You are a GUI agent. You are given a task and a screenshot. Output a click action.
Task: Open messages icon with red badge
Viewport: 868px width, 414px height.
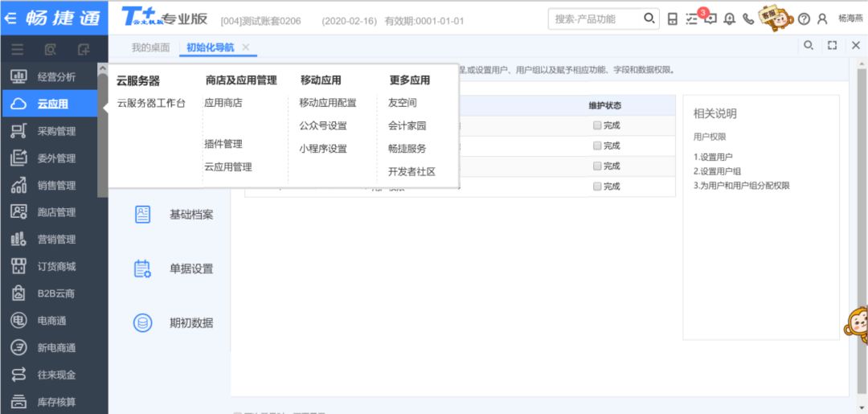click(710, 18)
